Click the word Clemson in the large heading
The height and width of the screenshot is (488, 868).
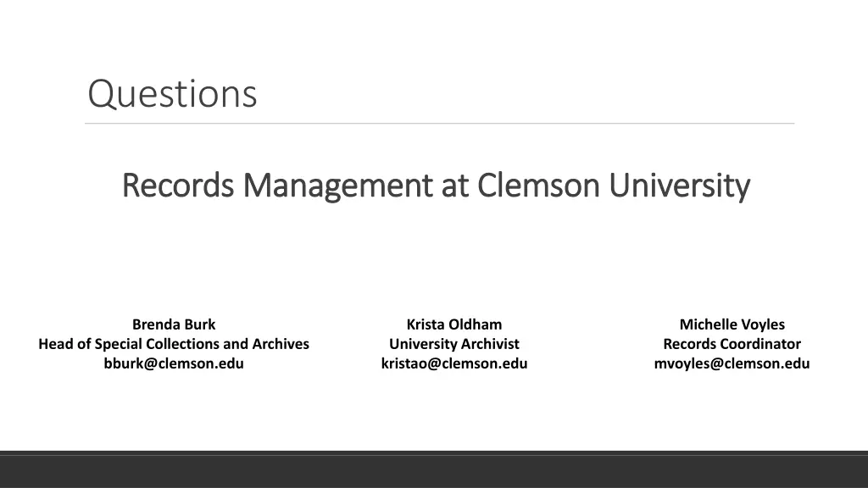[x=538, y=185]
